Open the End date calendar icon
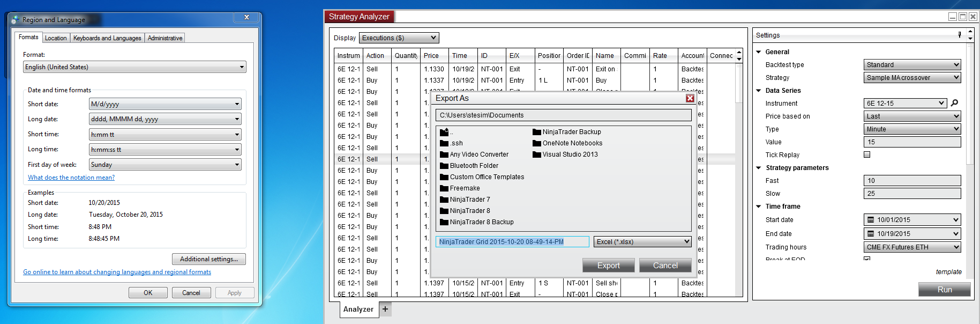980x324 pixels. coord(871,234)
